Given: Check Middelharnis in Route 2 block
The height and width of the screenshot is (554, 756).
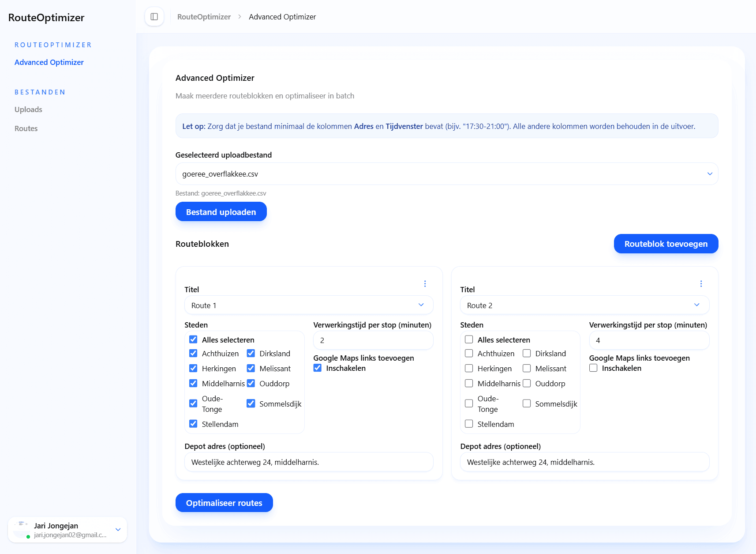Looking at the screenshot, I should (469, 383).
